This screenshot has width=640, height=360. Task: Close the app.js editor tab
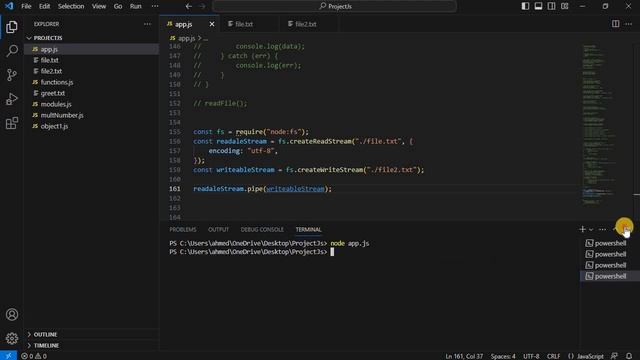tap(212, 24)
